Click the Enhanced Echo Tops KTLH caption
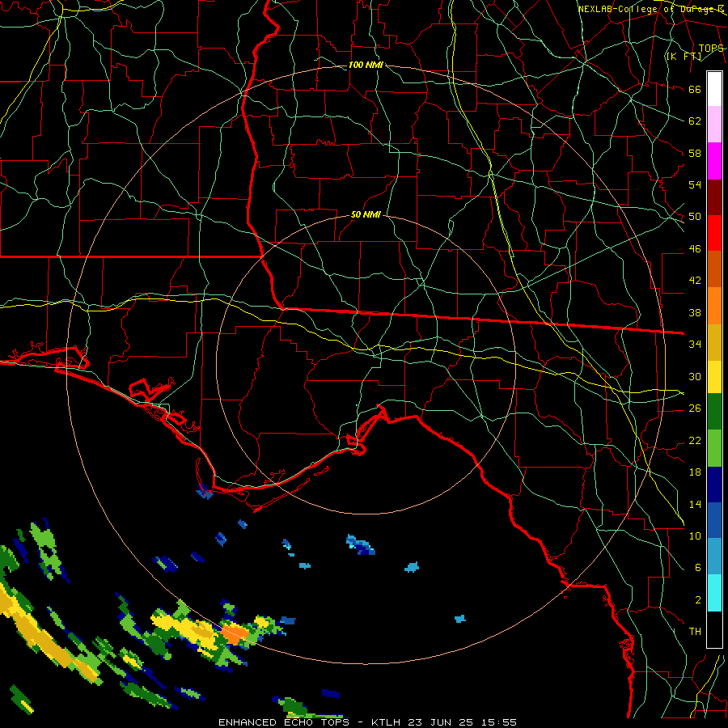728x728 pixels. tap(367, 722)
